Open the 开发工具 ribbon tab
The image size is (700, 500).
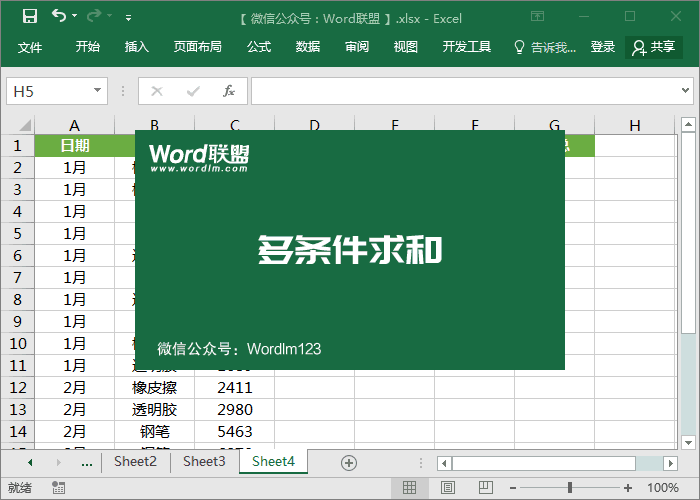(467, 46)
